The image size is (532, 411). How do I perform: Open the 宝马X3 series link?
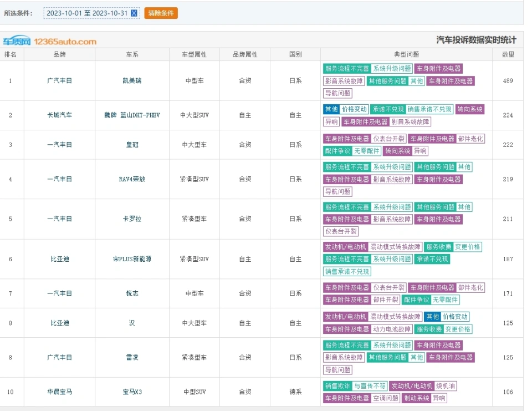[132, 392]
